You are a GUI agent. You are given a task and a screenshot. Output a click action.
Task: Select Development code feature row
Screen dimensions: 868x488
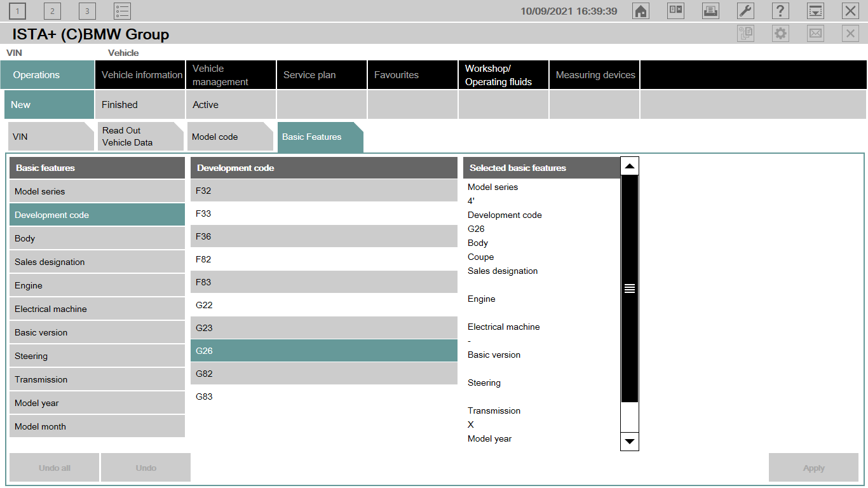tap(97, 215)
